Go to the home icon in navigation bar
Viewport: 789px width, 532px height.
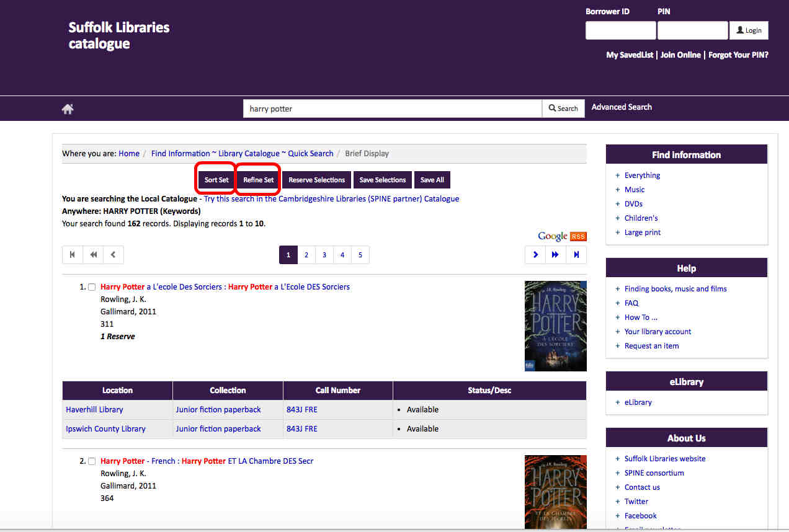coord(68,109)
